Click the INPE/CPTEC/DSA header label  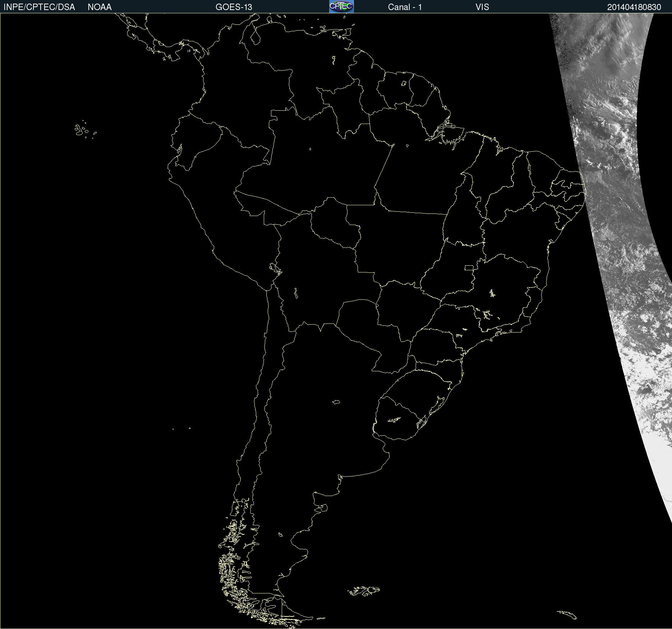[x=39, y=7]
